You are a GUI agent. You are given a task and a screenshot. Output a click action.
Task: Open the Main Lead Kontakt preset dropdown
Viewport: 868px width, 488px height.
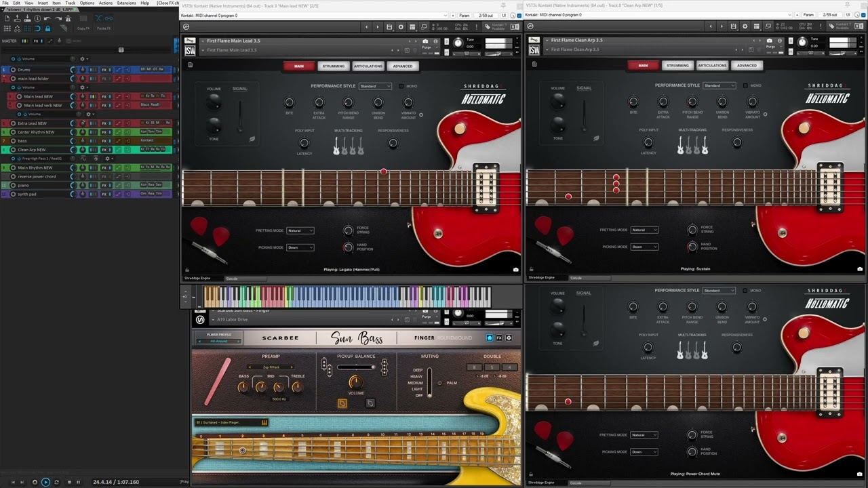point(314,15)
